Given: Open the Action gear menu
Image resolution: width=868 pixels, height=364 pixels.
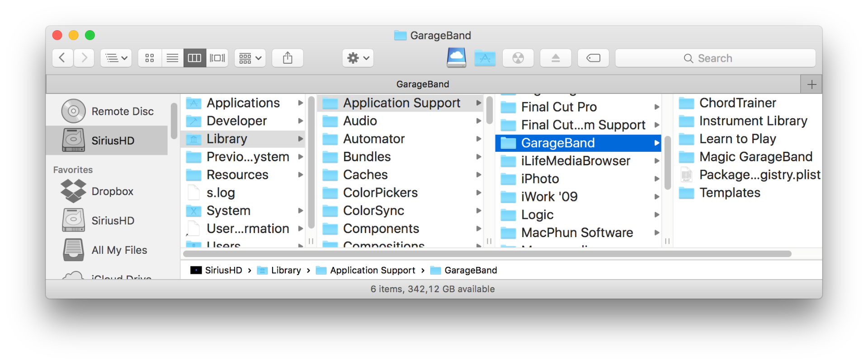Looking at the screenshot, I should coord(358,58).
